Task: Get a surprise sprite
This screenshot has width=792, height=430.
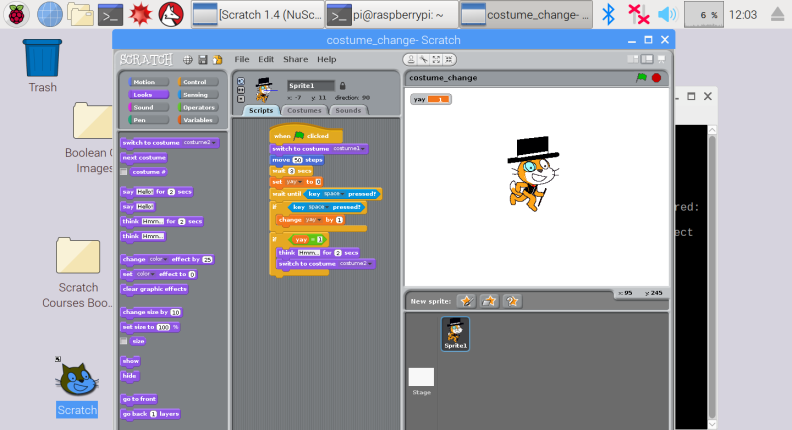Action: [512, 301]
